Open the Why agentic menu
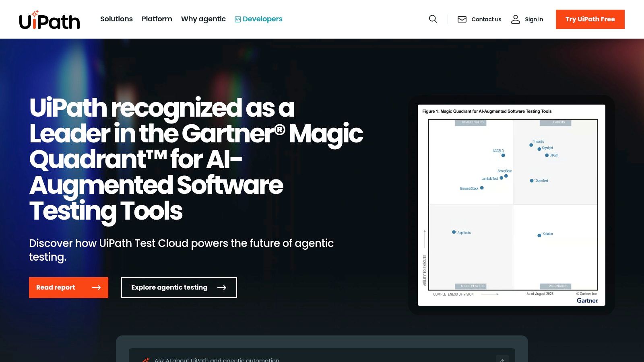Image resolution: width=644 pixels, height=362 pixels. tap(203, 19)
